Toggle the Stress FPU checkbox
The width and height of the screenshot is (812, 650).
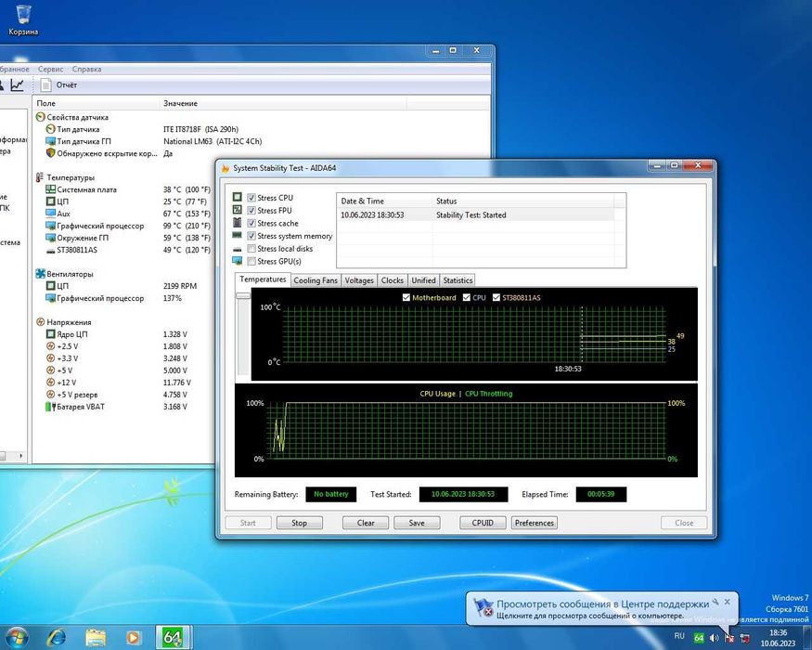pos(251,211)
